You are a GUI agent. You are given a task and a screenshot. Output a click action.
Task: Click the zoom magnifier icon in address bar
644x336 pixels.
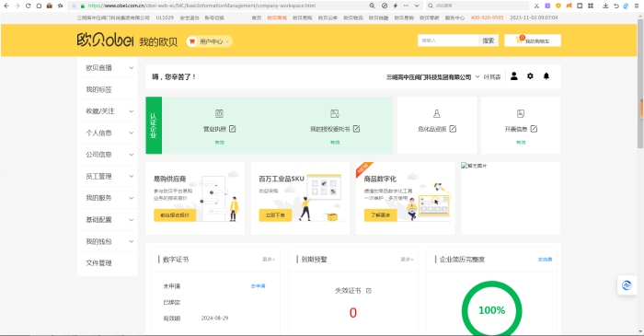[372, 6]
